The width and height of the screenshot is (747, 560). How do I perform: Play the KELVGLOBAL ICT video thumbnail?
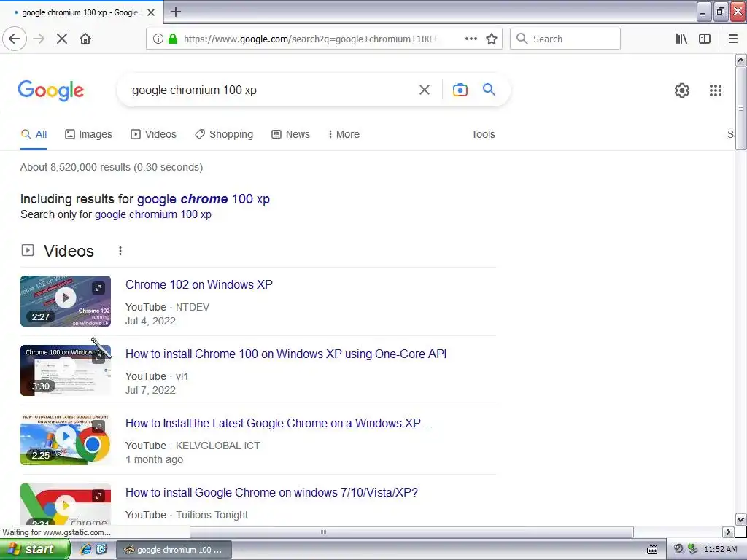click(x=65, y=439)
